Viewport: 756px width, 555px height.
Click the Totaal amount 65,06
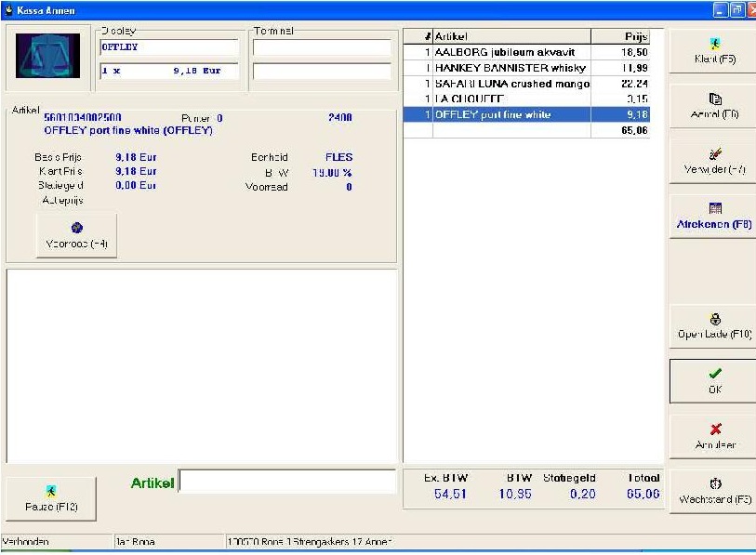tap(643, 494)
